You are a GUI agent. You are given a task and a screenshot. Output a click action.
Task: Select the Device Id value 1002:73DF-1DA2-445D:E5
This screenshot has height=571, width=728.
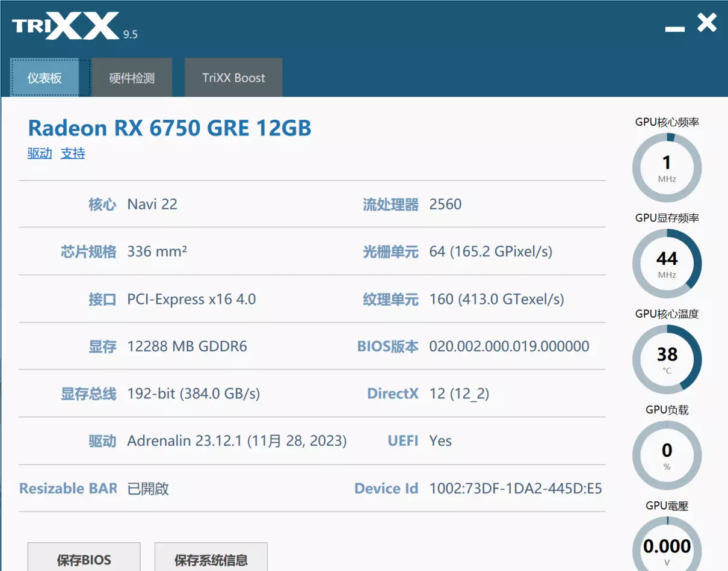click(x=516, y=489)
